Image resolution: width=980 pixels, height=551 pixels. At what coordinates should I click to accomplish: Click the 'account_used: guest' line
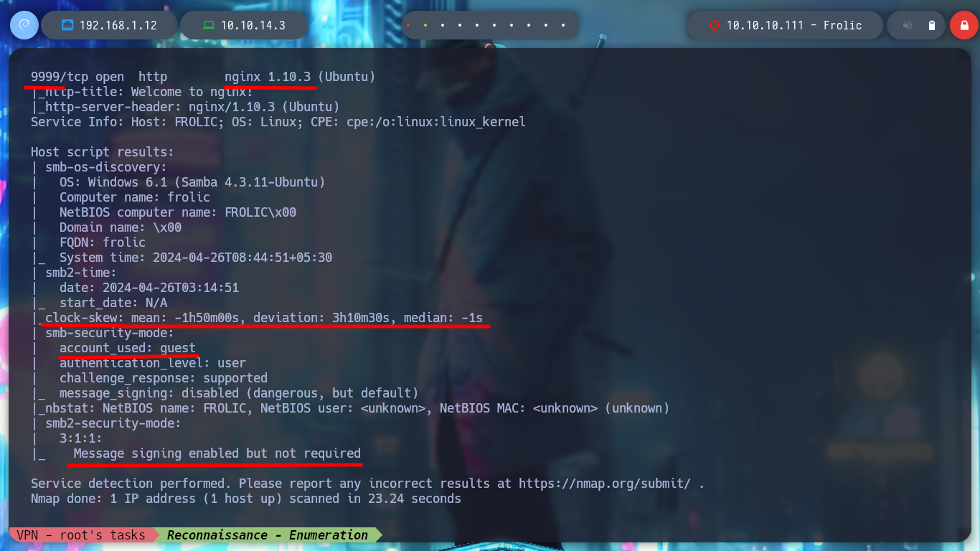[x=128, y=348]
